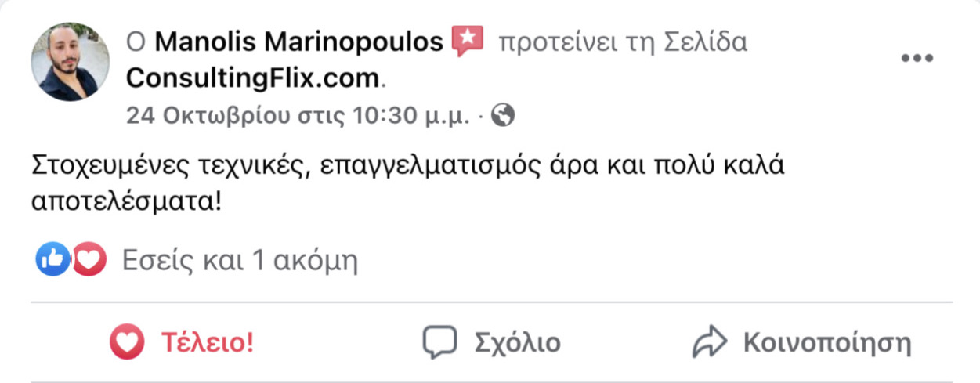Viewport: 980px width, 383px height.
Task: Click the blue thumbs-up reaction icon
Action: click(52, 260)
